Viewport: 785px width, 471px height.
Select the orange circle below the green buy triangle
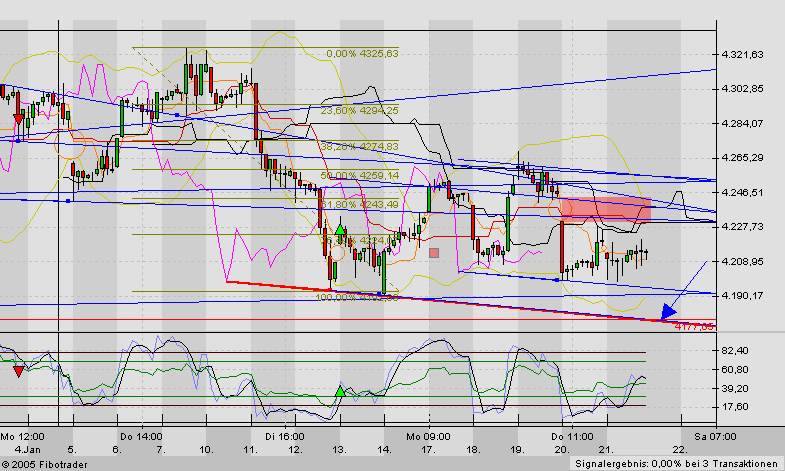(x=337, y=253)
